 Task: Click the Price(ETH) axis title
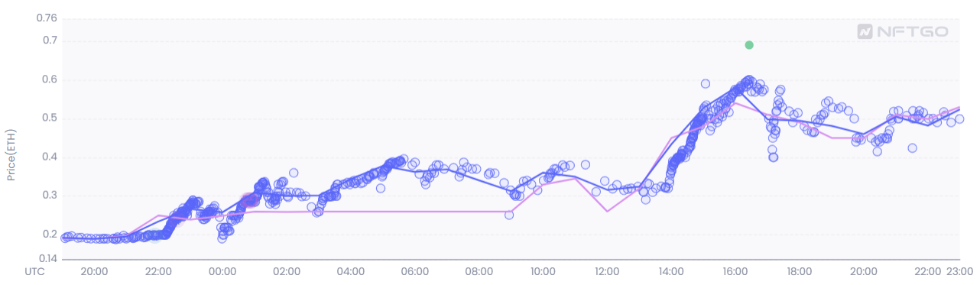[x=11, y=155]
